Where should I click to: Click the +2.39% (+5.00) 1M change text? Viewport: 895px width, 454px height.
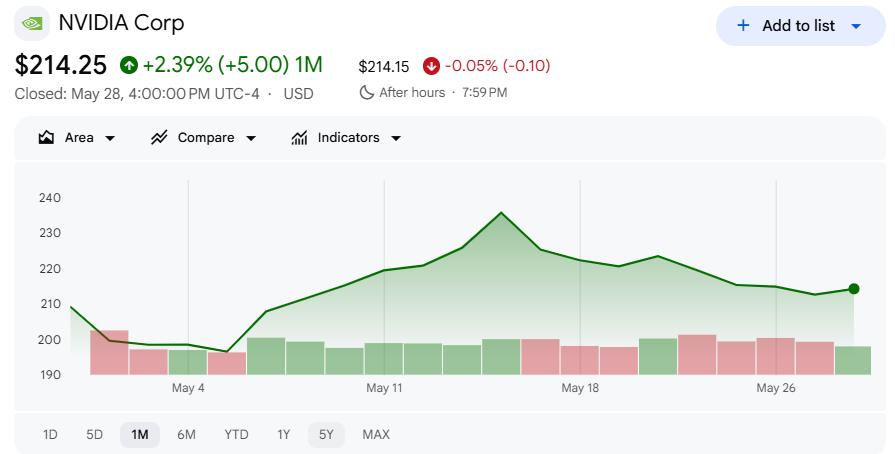pos(233,65)
